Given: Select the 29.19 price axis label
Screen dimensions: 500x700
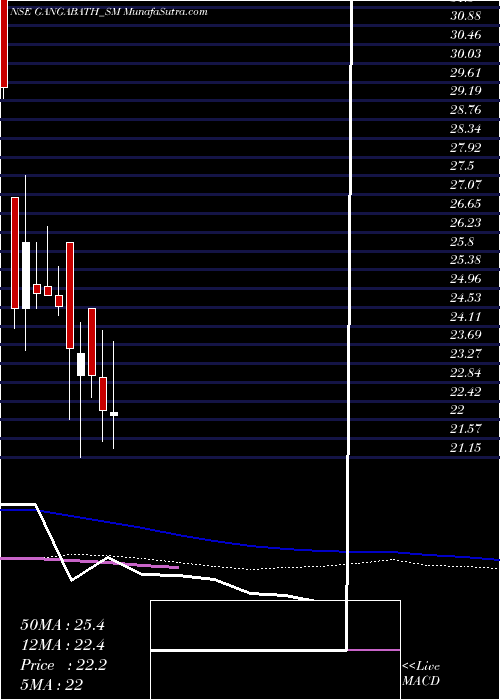Looking at the screenshot, I should click(466, 91).
